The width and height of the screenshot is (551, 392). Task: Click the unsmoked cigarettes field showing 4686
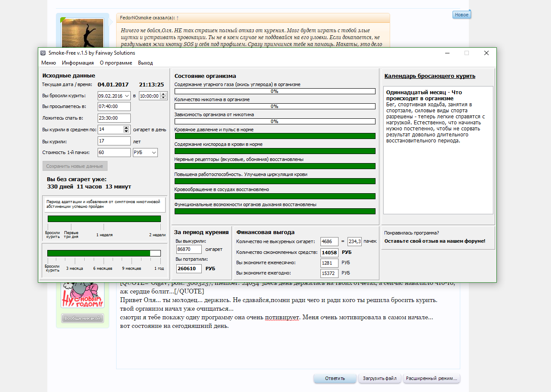329,241
